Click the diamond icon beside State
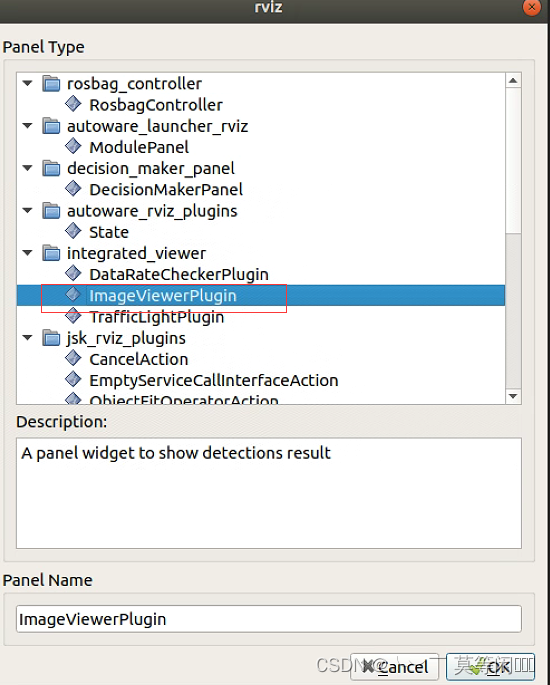The height and width of the screenshot is (685, 550). point(73,231)
